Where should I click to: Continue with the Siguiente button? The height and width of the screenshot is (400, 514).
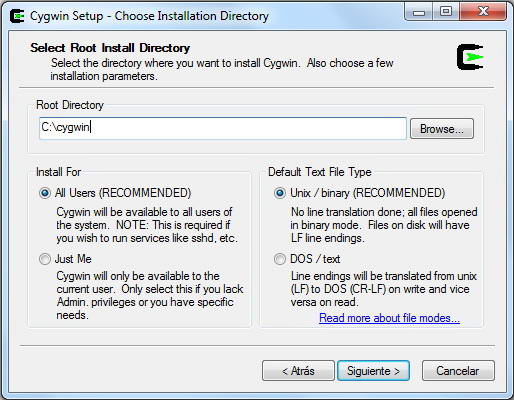click(x=373, y=371)
